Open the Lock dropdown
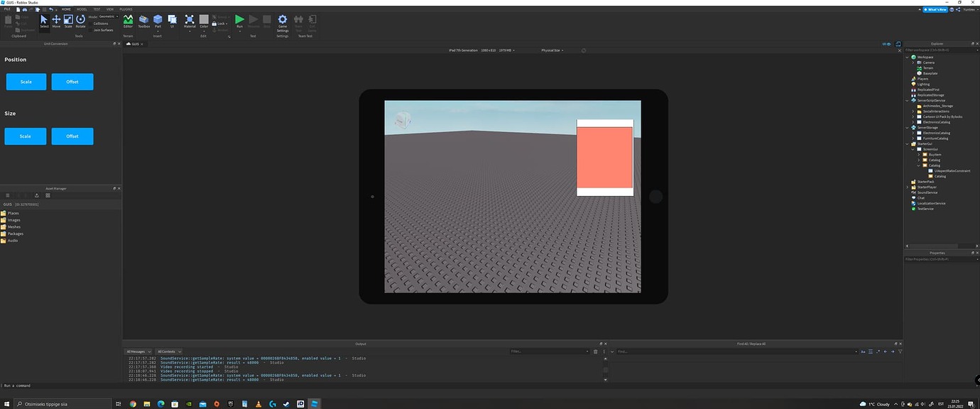Viewport: 980px width, 409px height. [x=221, y=23]
